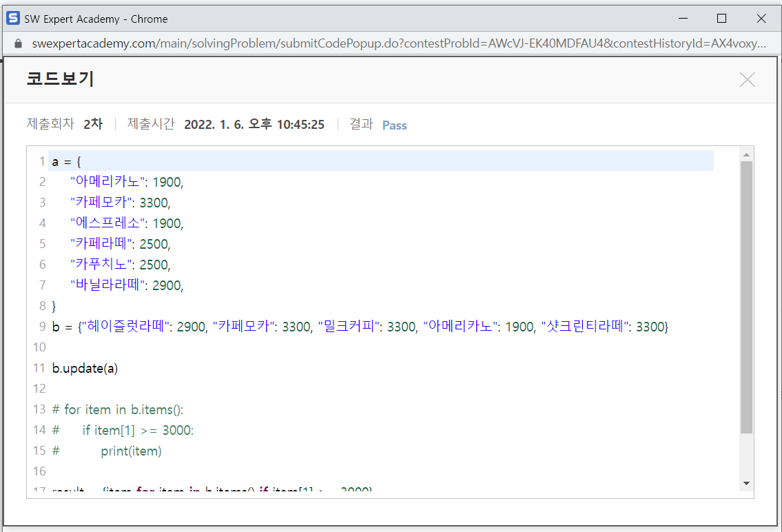Click window title 'SW Expert Academy - Chrome'

[x=96, y=19]
